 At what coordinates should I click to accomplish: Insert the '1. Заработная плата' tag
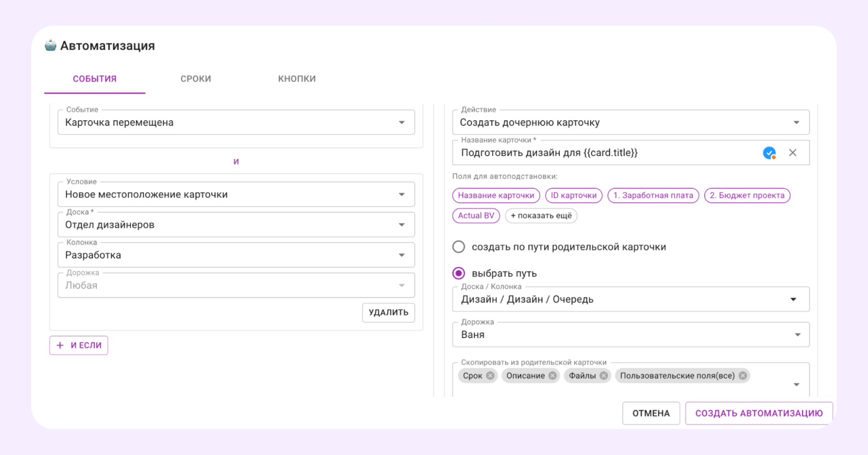[x=653, y=195]
